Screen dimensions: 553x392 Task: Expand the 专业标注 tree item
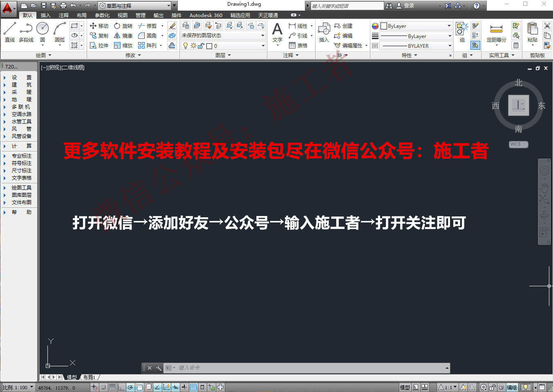coord(4,156)
